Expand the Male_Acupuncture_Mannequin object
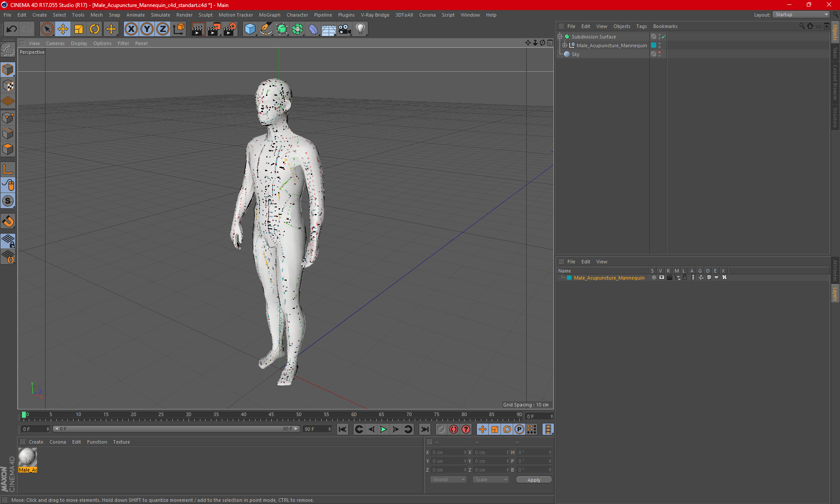The image size is (840, 504). [x=565, y=45]
